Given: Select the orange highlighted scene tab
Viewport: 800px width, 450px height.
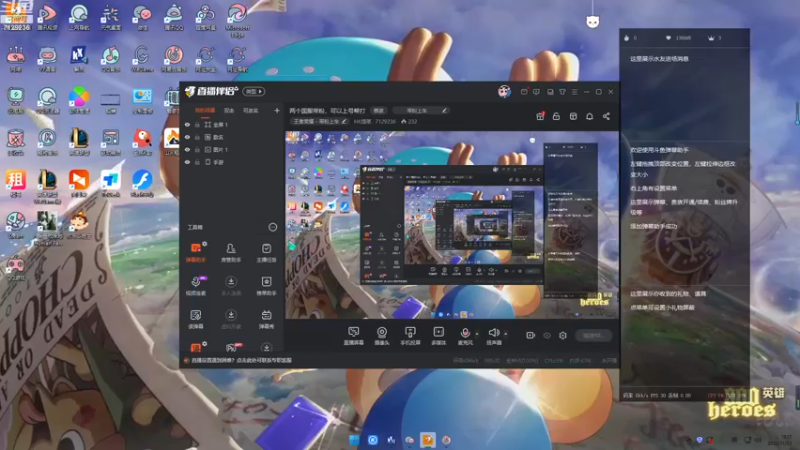Looking at the screenshot, I should [x=205, y=110].
